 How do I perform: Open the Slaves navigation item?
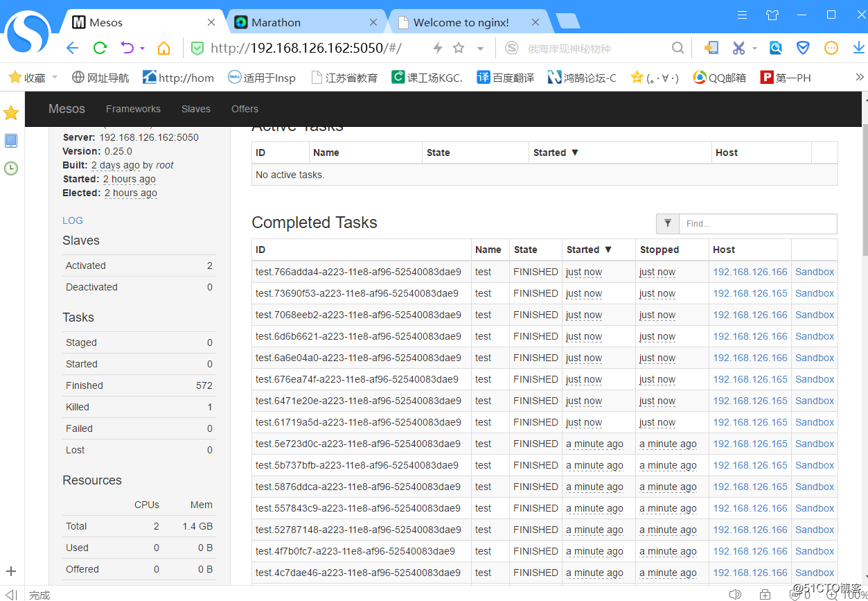(x=196, y=109)
